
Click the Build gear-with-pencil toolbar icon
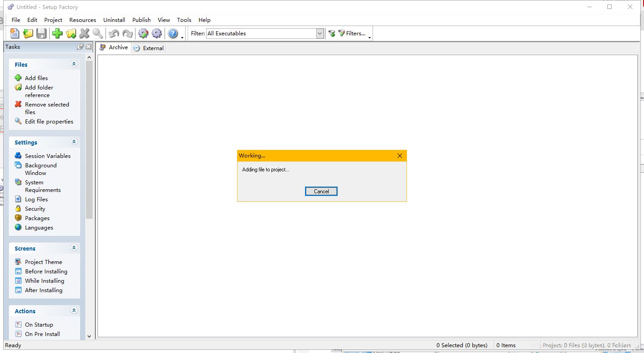tap(143, 33)
